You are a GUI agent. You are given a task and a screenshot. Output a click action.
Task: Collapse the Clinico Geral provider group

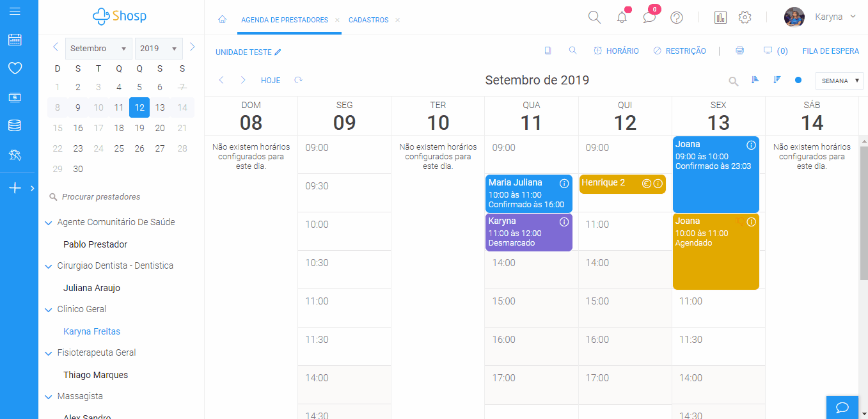pyautogui.click(x=48, y=310)
